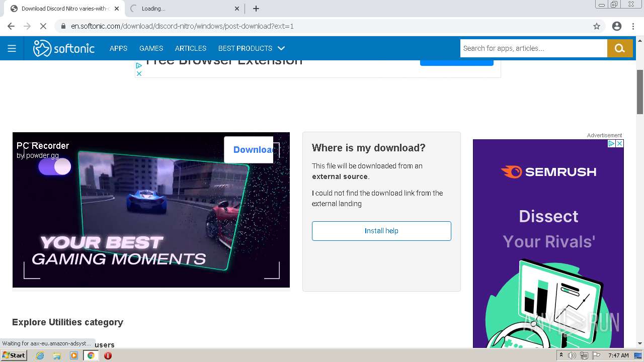644x362 pixels.
Task: Open the Softonic hamburger menu
Action: tap(12, 48)
